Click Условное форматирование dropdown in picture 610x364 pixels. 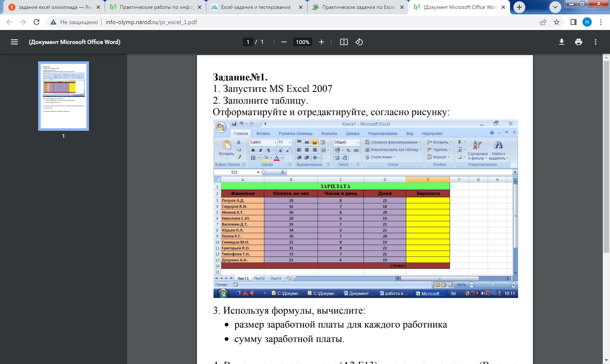coord(393,142)
